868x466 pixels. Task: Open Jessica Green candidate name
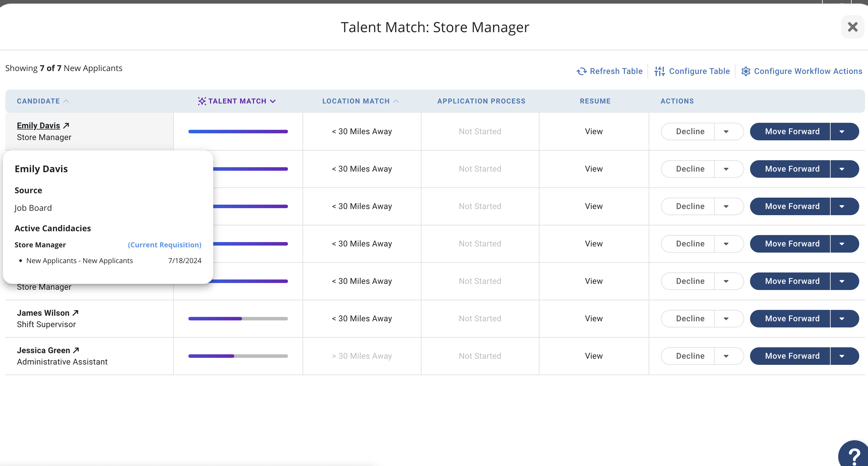[44, 350]
